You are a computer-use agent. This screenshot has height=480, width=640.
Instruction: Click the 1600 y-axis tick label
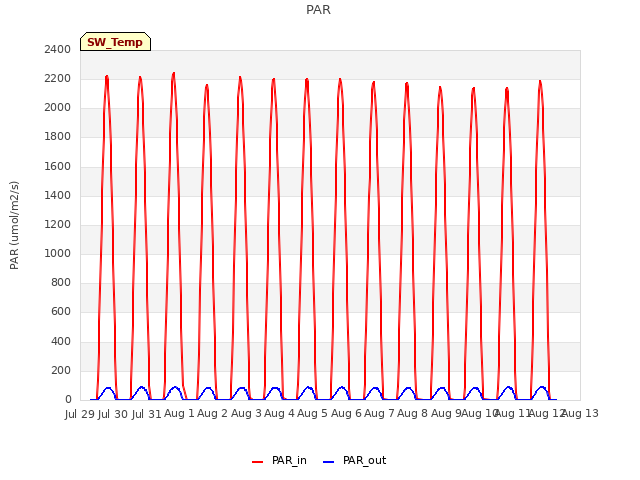pos(58,166)
